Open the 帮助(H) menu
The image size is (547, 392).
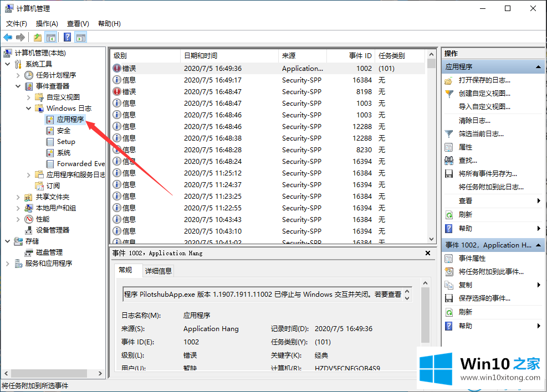coord(109,24)
